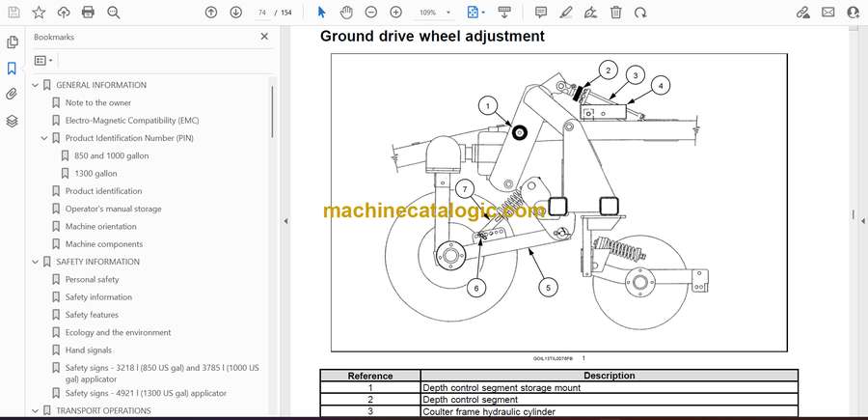Go to the Safety information bookmark
Image resolution: width=868 pixels, height=420 pixels.
(98, 297)
